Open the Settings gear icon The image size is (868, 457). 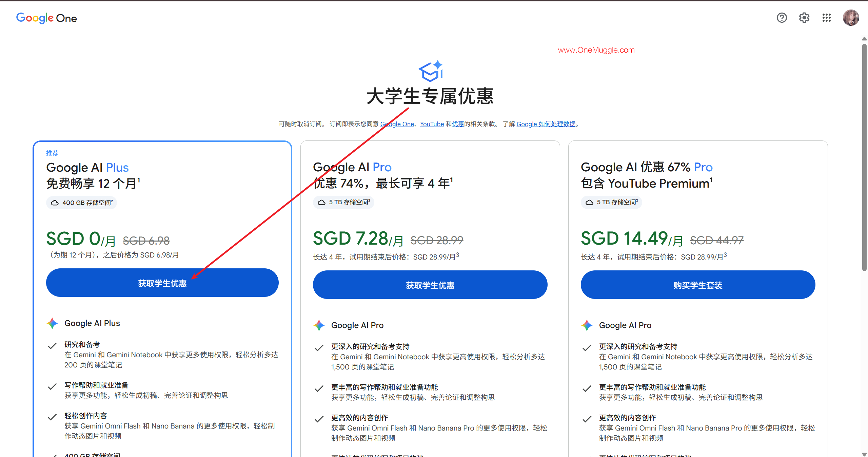point(804,18)
